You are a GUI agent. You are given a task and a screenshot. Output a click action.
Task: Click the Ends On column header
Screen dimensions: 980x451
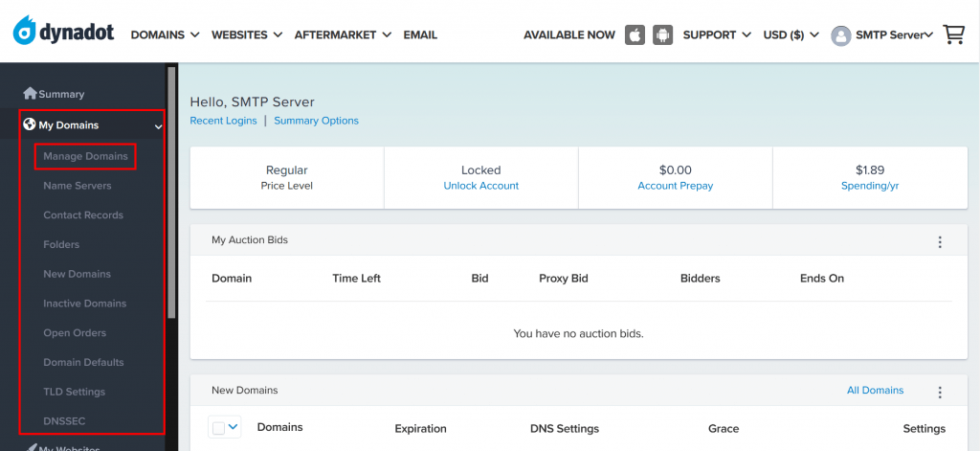822,279
